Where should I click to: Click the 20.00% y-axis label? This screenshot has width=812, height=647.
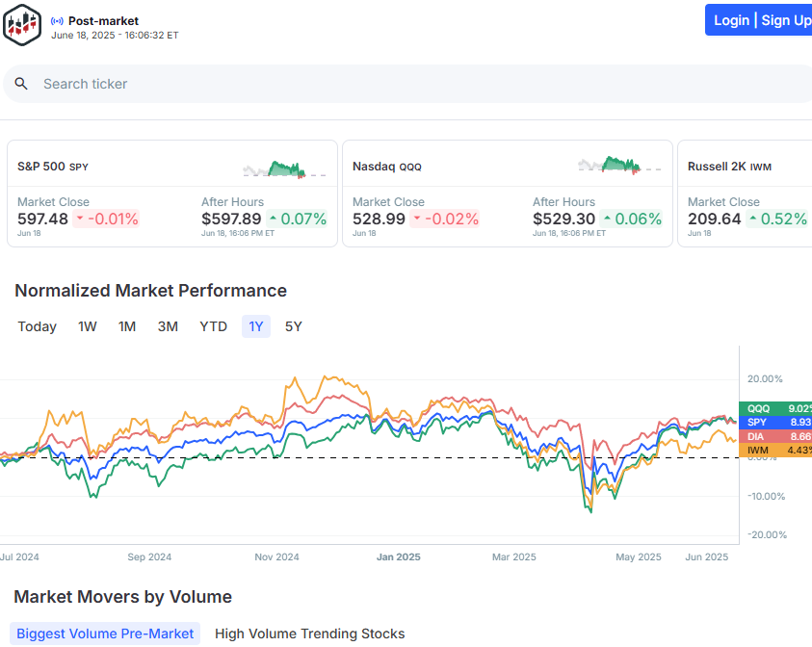pos(765,379)
